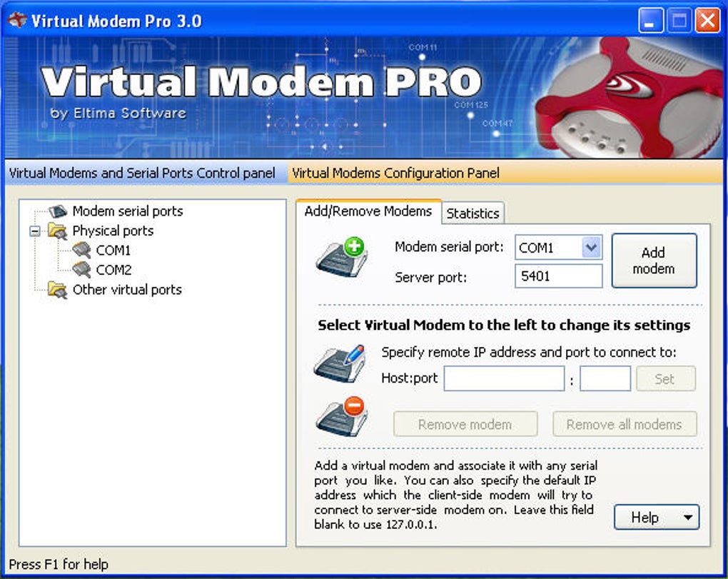Viewport: 728px width, 579px height.
Task: Click the remove modem icon with red minus
Action: pos(342,416)
